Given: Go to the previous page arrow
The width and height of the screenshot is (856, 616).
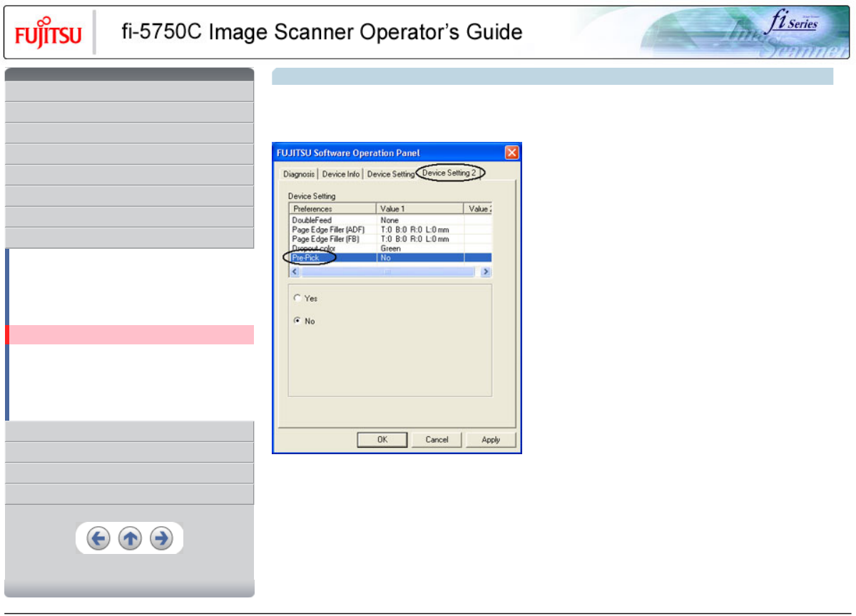Looking at the screenshot, I should coord(98,539).
